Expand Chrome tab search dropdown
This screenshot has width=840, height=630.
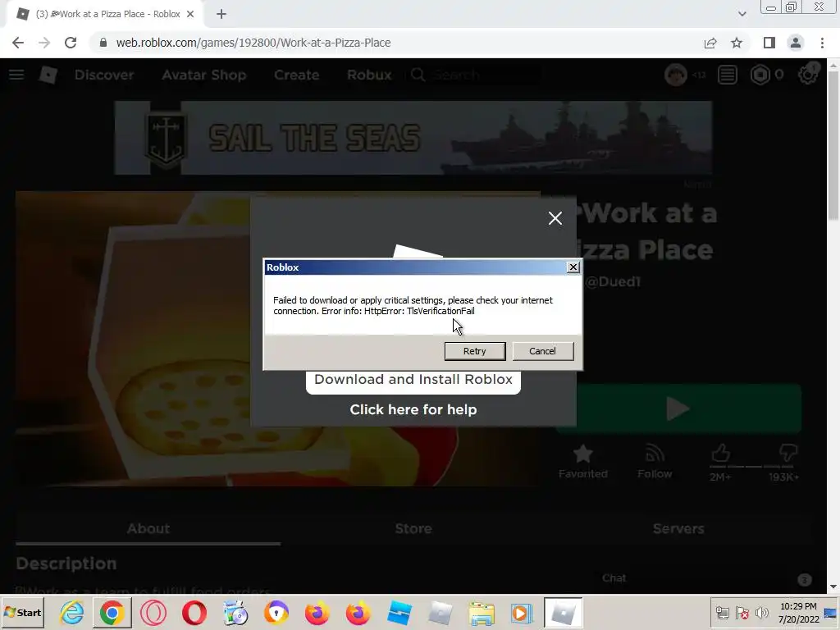tap(742, 14)
